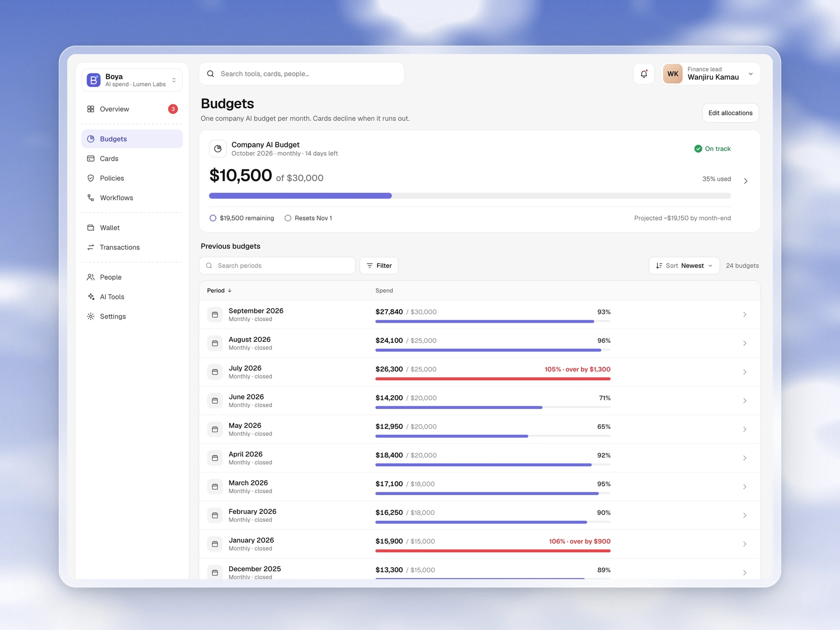Open the January 2026 row chevron
This screenshot has height=630, width=840.
coord(744,544)
